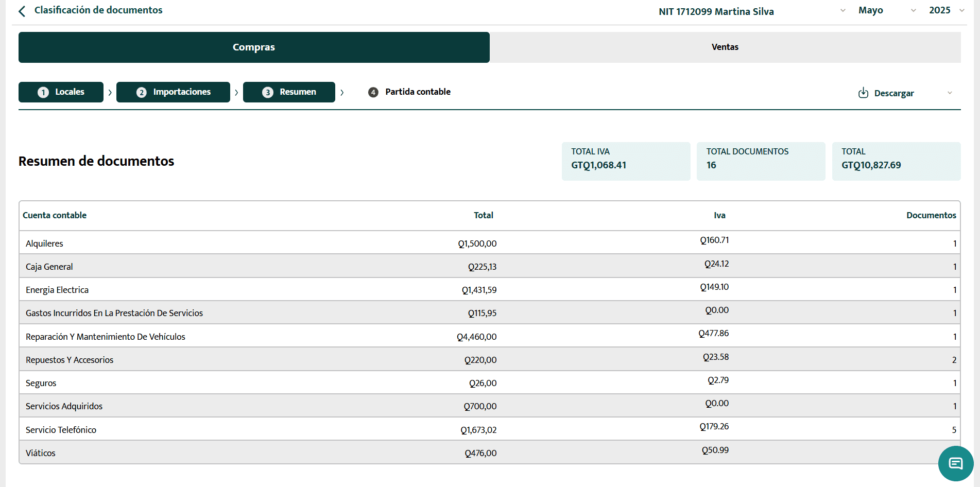The height and width of the screenshot is (487, 980).
Task: Click the Q477.86 IVA value
Action: (714, 333)
